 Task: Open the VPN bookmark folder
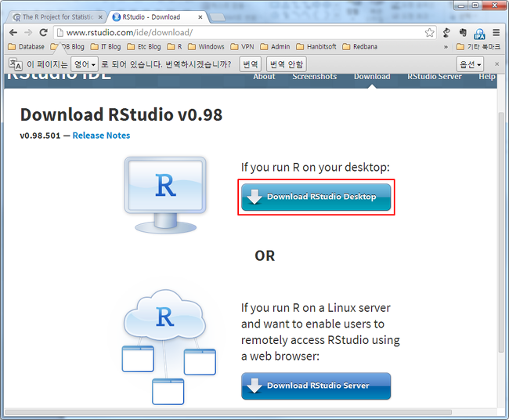pos(242,47)
